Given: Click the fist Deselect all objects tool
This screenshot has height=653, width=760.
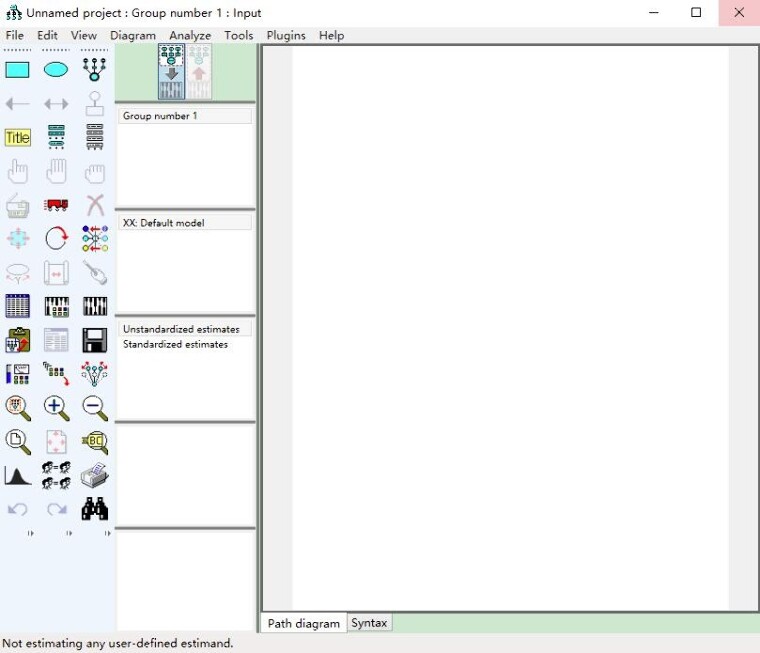Looking at the screenshot, I should pos(95,173).
